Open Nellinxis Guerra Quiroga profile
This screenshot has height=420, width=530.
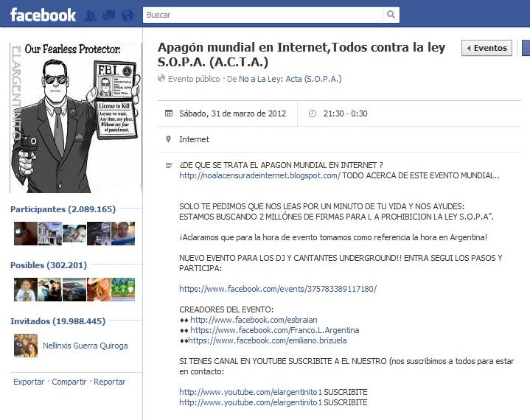click(86, 346)
